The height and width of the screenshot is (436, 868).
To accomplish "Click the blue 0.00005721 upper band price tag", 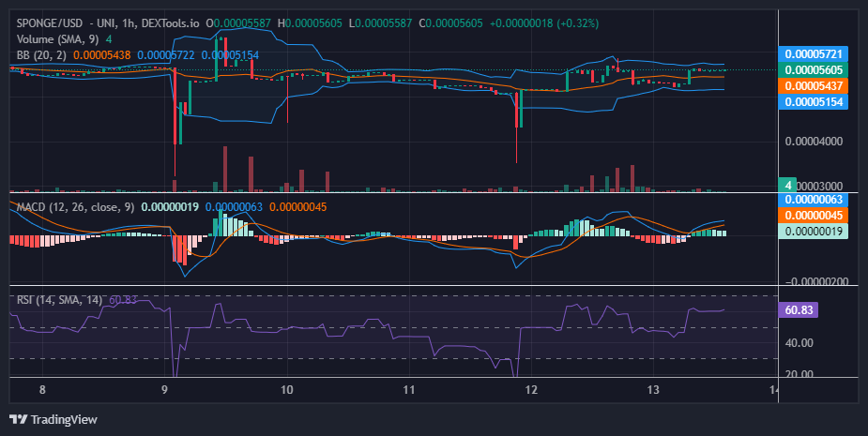I will (813, 54).
